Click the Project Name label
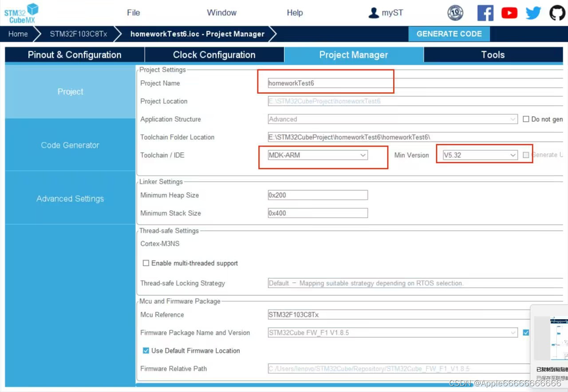 click(160, 83)
